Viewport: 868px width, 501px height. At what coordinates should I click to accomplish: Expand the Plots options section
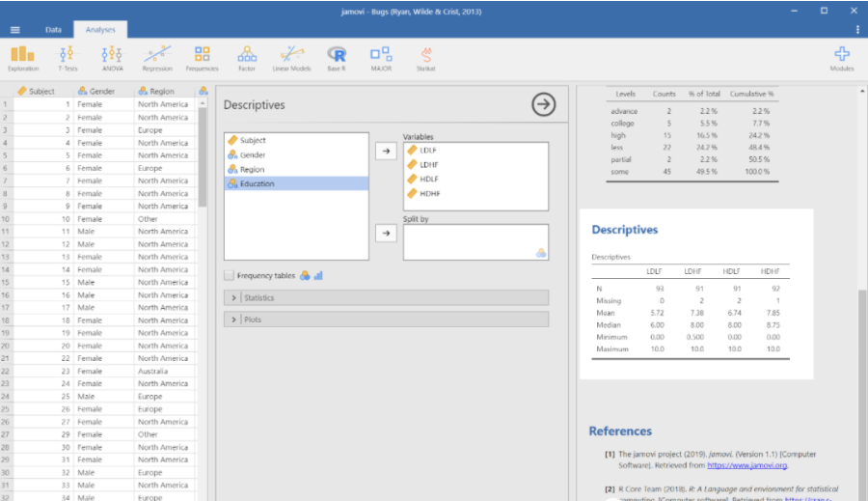[386, 320]
